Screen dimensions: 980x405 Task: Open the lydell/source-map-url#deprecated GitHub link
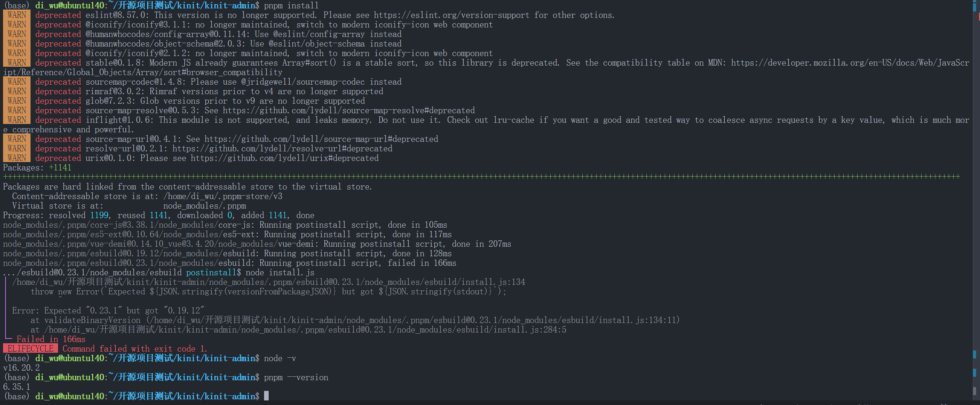(321, 139)
